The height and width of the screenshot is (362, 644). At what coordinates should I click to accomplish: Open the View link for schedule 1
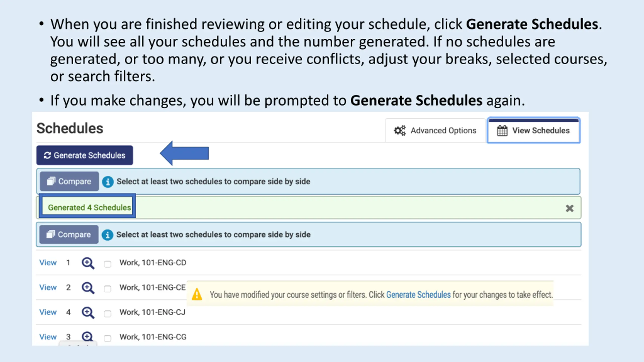tap(48, 263)
